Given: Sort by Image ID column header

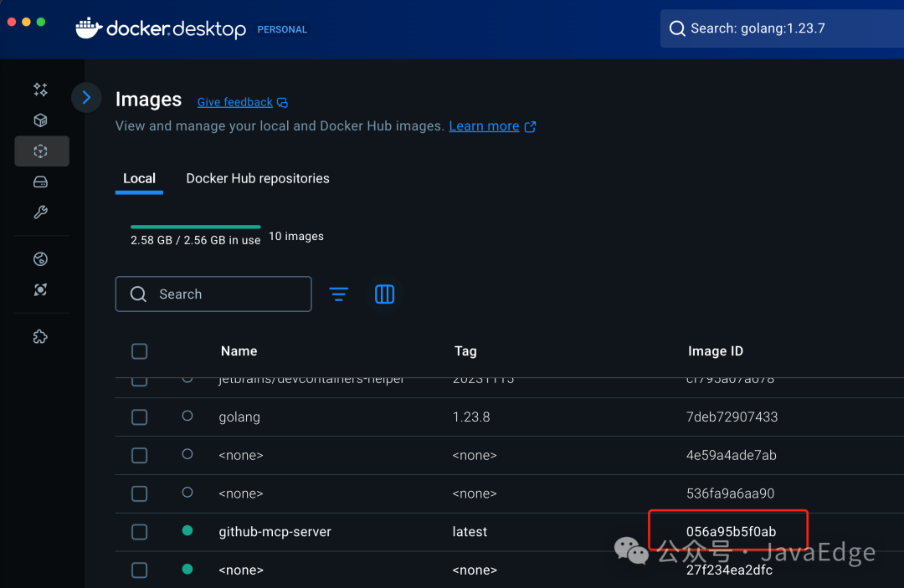Looking at the screenshot, I should coord(716,351).
